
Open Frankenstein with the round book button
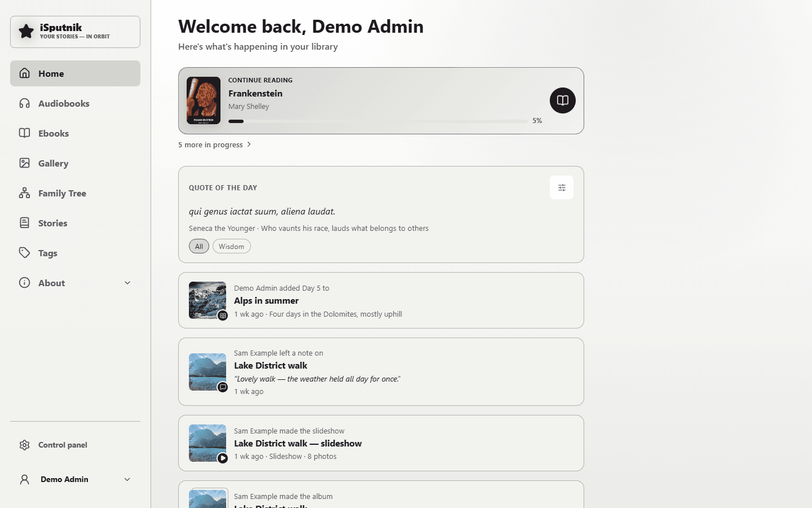click(x=563, y=100)
